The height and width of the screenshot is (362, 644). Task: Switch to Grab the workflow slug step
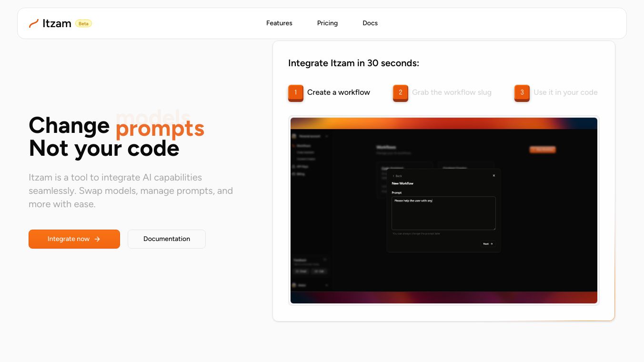point(452,92)
